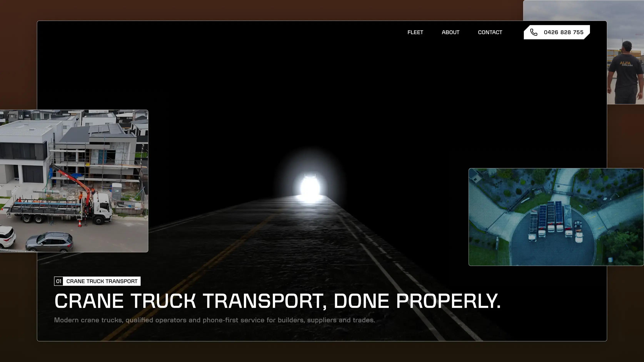The height and width of the screenshot is (362, 644).
Task: Call 0426 828 755 phone button
Action: (x=557, y=32)
